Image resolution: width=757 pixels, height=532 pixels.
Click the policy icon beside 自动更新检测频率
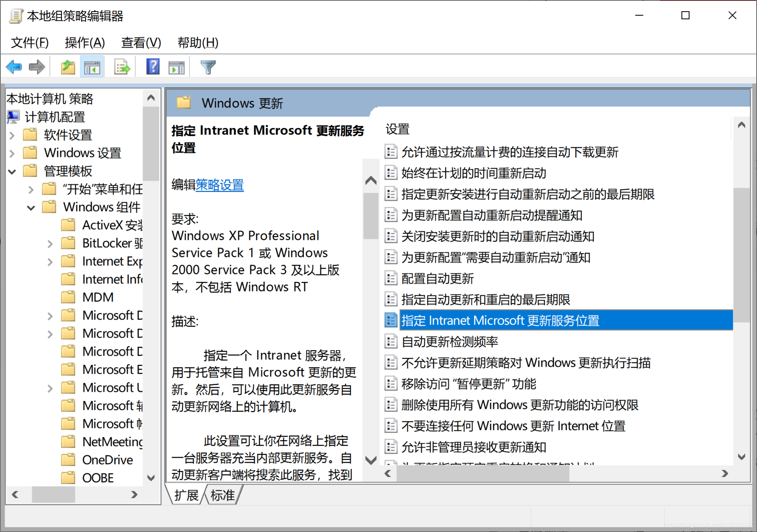[391, 342]
